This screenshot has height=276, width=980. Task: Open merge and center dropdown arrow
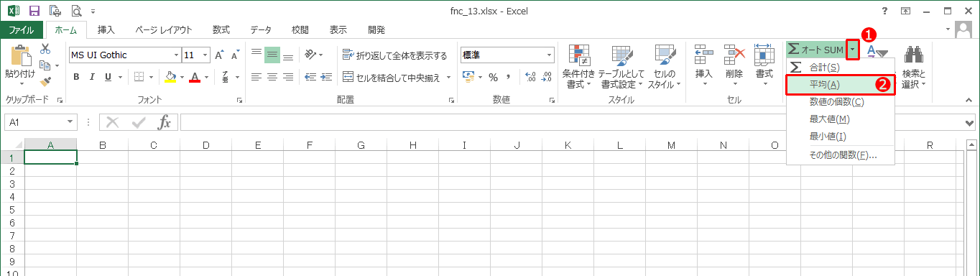(x=448, y=77)
